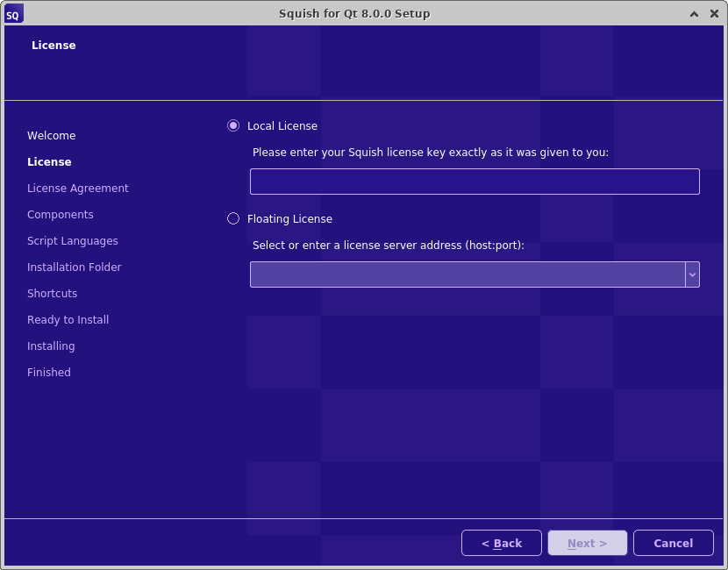Image resolution: width=728 pixels, height=570 pixels.
Task: Click the shade/roll-up arrow in title bar
Action: (694, 13)
